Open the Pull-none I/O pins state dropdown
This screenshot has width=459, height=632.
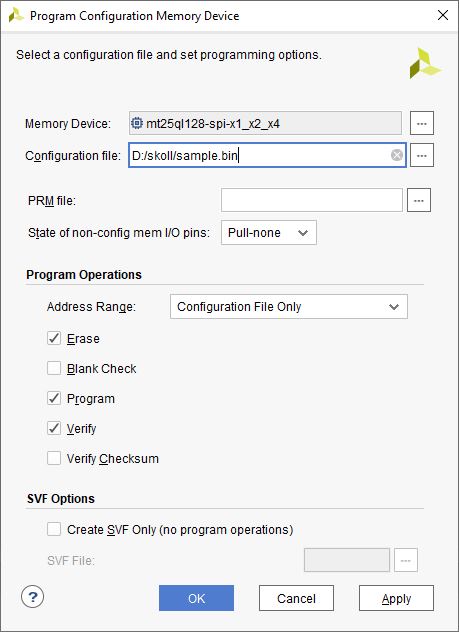coord(269,233)
